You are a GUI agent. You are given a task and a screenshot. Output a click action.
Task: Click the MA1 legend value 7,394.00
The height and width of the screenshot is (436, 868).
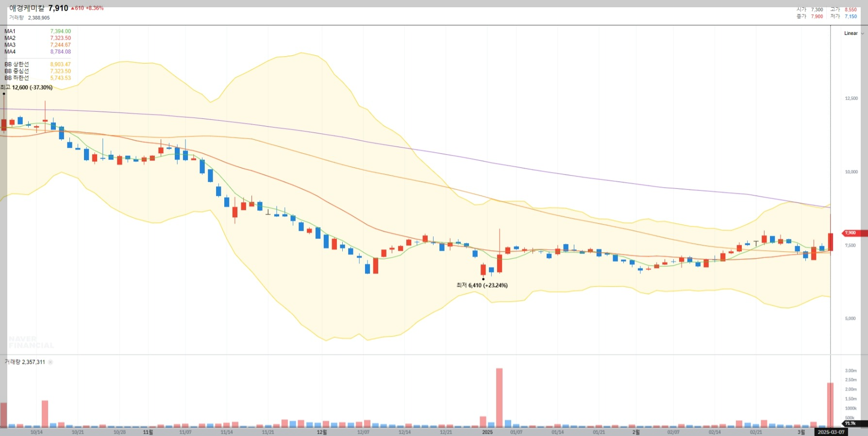(61, 32)
